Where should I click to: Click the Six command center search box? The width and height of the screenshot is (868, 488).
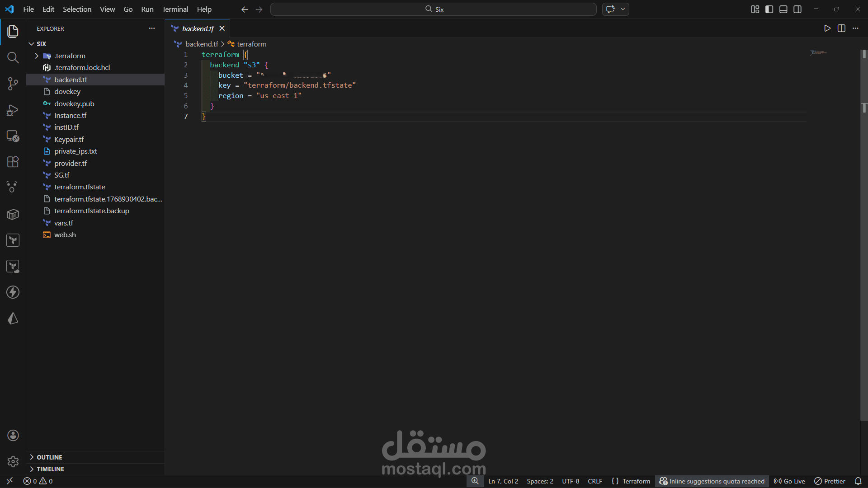click(433, 9)
